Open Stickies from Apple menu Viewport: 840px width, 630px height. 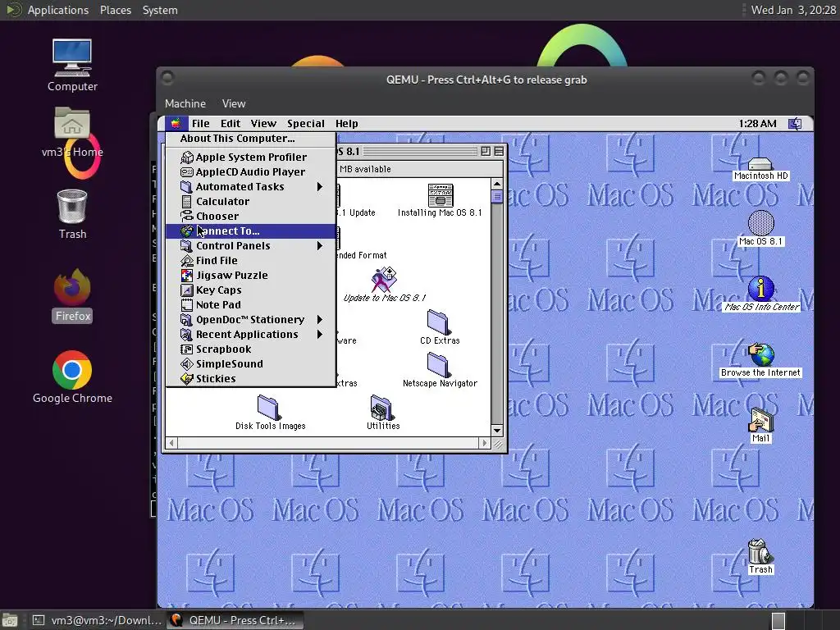tap(250, 379)
